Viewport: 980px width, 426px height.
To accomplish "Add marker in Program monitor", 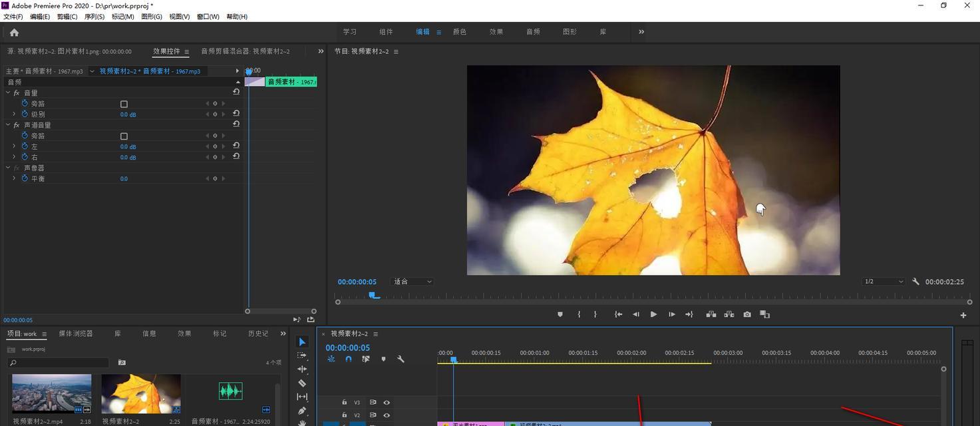I will click(560, 314).
